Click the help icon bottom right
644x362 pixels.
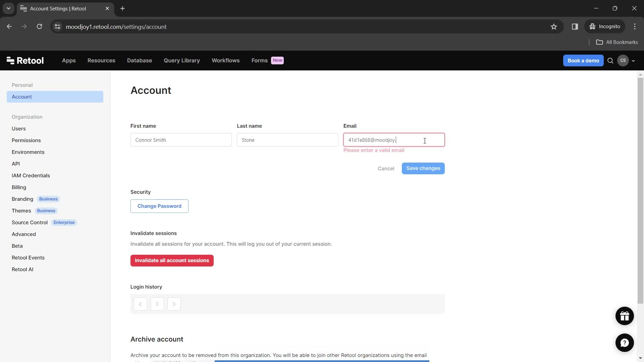tap(625, 343)
